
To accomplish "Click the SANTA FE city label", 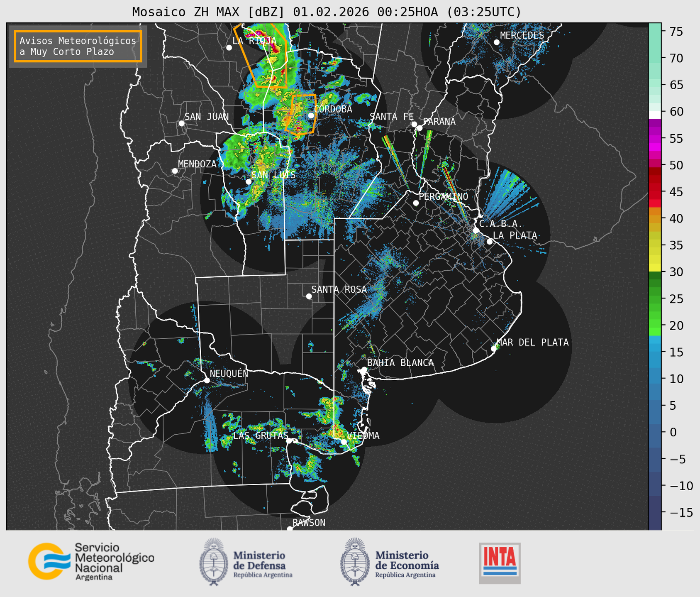I will click(x=392, y=117).
